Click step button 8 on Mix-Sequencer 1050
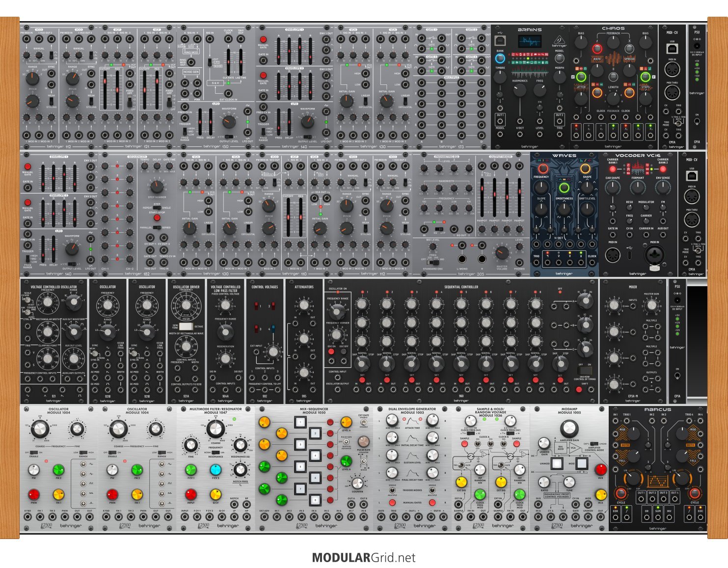This screenshot has height=568, width=728. click(315, 500)
